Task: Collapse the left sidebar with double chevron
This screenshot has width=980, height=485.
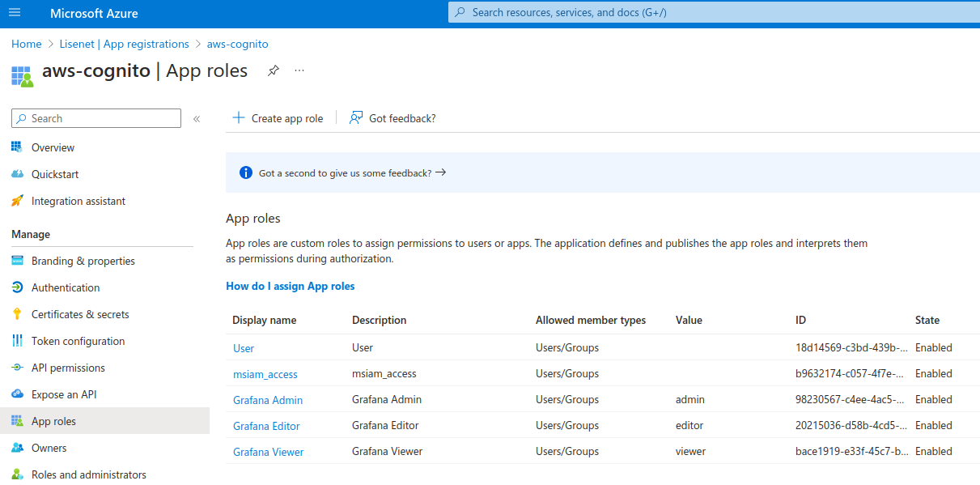Action: (197, 119)
